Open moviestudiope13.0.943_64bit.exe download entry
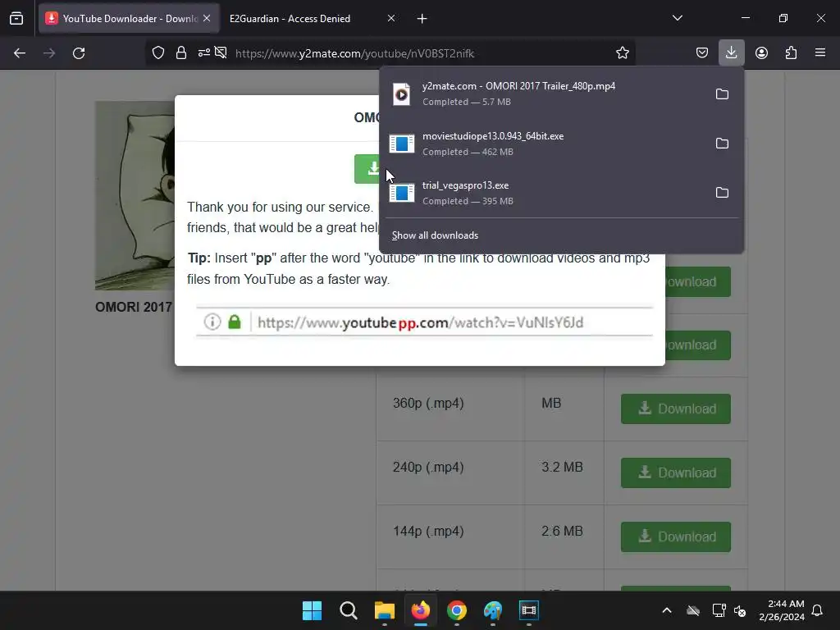 point(546,144)
